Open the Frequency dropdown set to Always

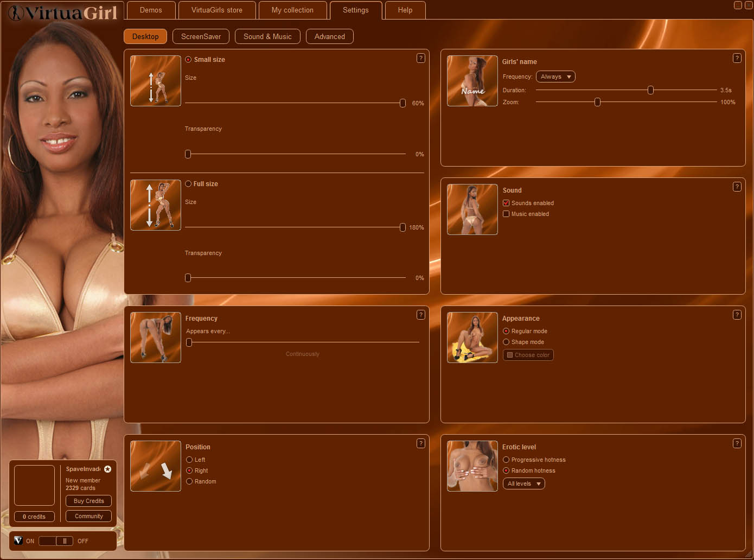[x=555, y=77]
